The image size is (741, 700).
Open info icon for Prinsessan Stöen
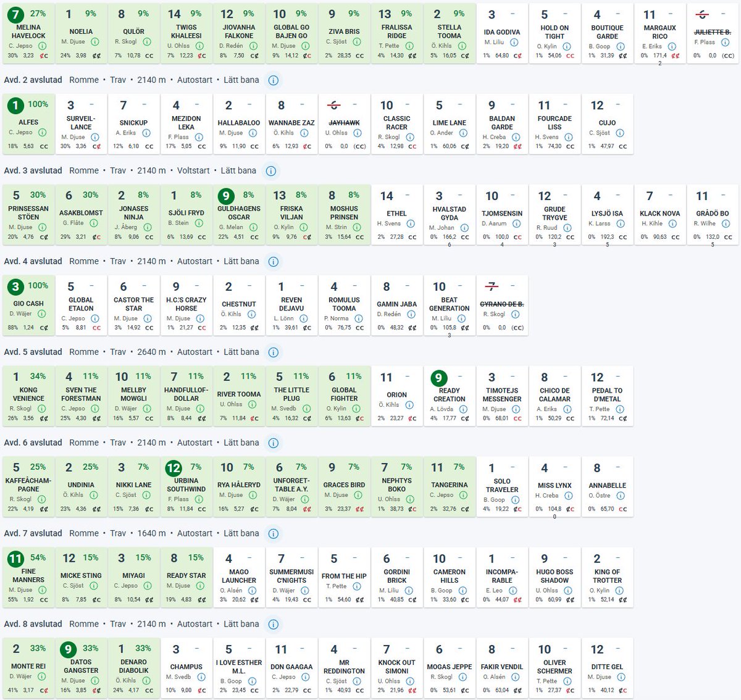pos(43,227)
